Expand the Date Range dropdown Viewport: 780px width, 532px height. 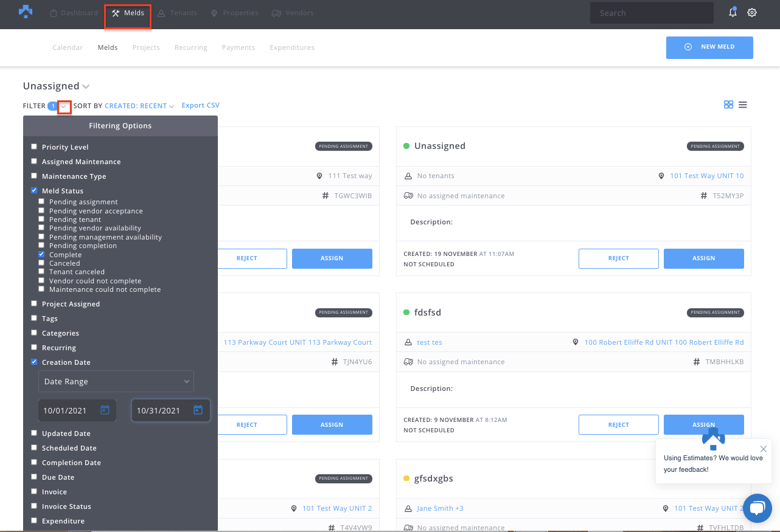[x=116, y=382]
